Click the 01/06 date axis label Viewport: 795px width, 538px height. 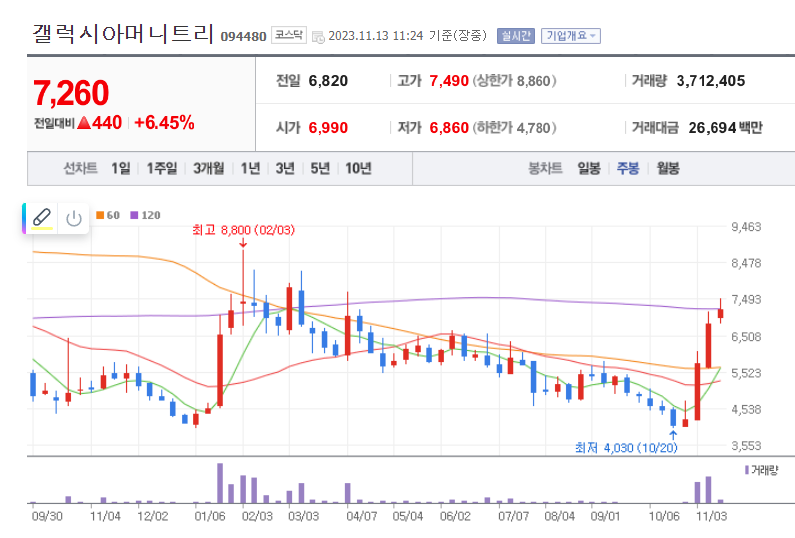coord(209,516)
